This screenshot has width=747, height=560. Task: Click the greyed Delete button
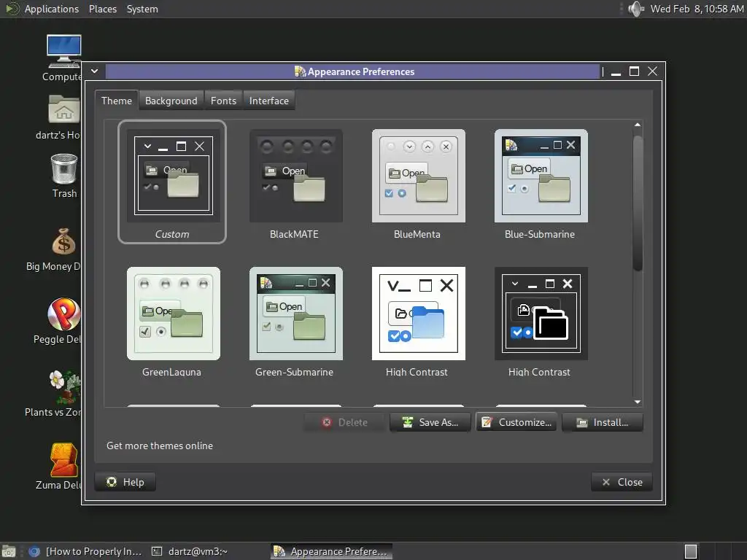pos(344,422)
